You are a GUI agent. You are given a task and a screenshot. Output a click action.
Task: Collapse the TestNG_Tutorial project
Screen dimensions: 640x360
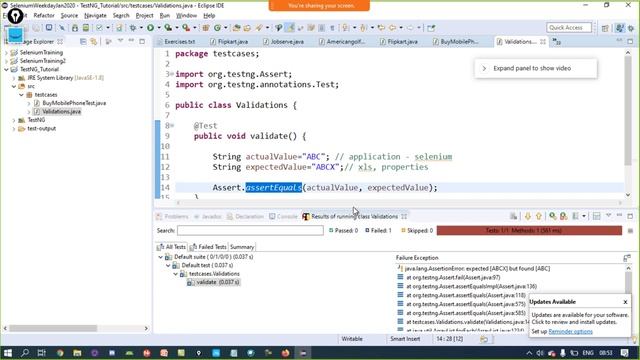(6, 69)
